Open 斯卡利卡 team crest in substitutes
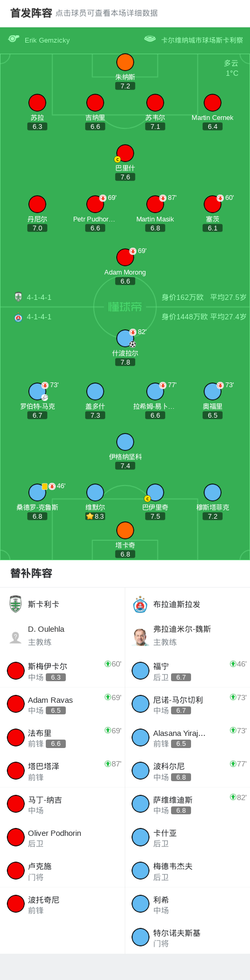The height and width of the screenshot is (980, 250). [16, 604]
